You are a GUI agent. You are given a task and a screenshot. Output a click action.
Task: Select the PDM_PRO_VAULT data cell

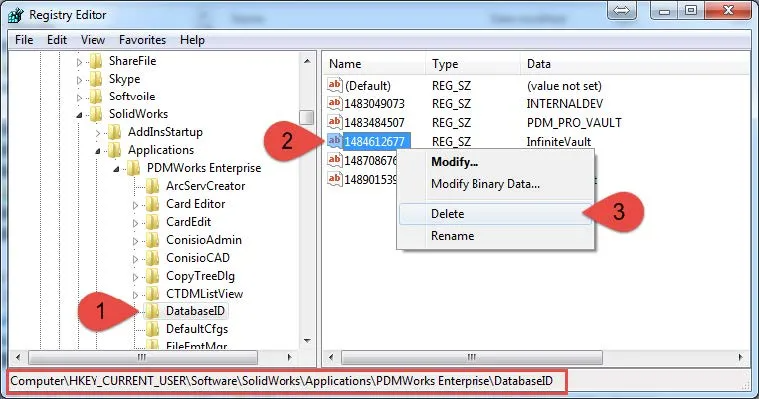(x=574, y=123)
